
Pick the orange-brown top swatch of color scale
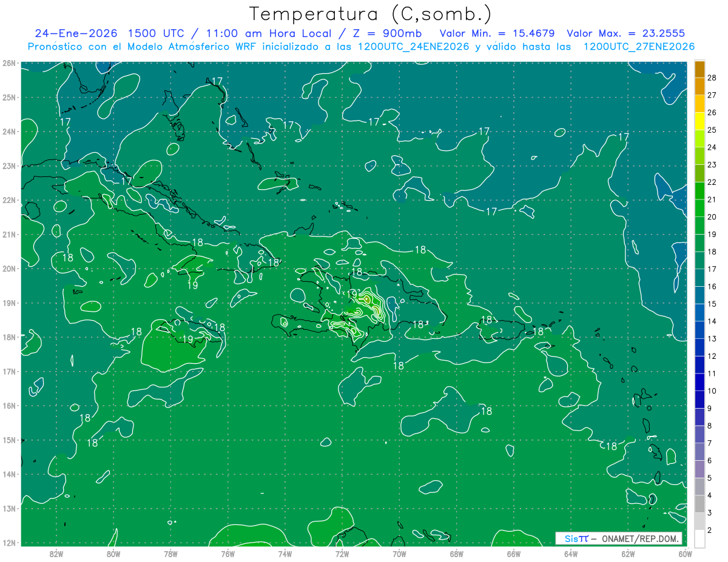[x=699, y=69]
